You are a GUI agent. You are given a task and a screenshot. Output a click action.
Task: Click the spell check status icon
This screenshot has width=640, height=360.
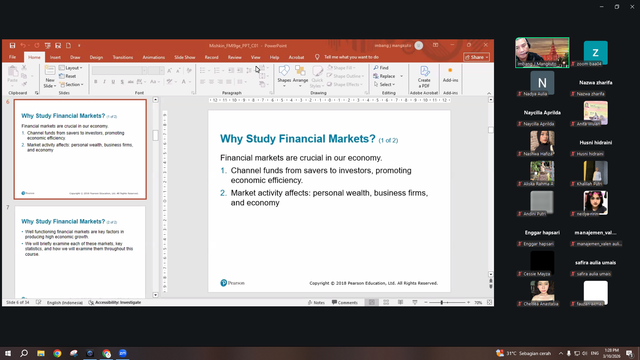tap(38, 302)
